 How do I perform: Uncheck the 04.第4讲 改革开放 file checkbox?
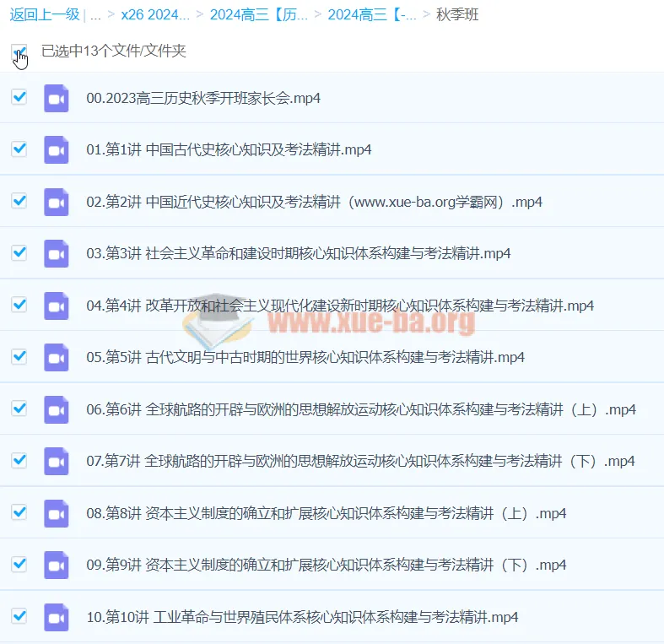pos(19,305)
